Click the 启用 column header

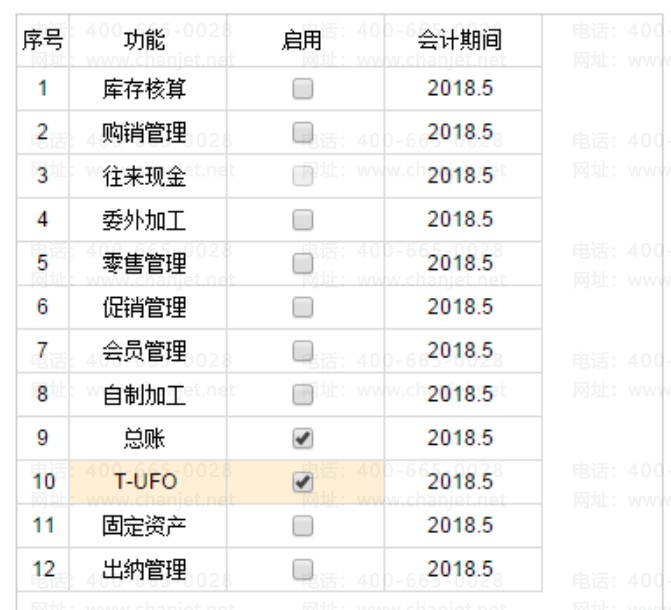click(302, 41)
